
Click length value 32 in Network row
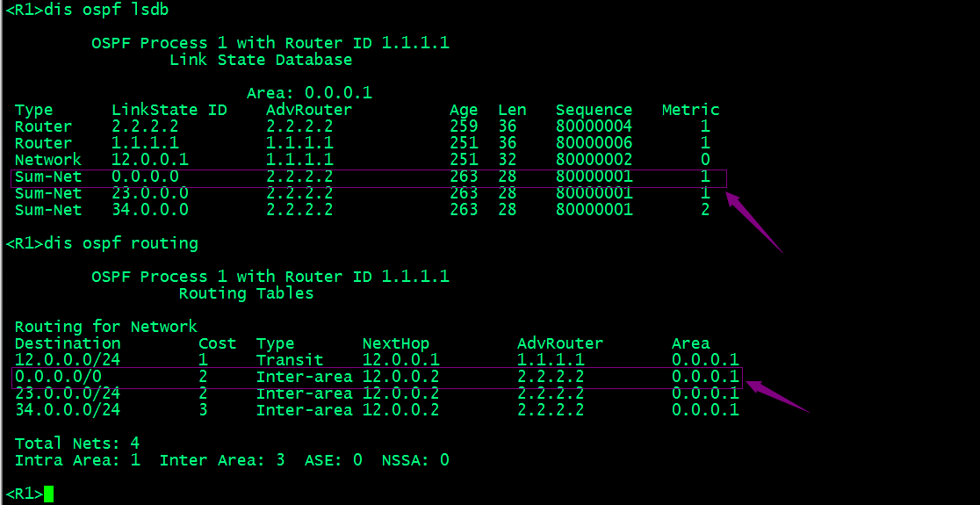click(x=507, y=159)
